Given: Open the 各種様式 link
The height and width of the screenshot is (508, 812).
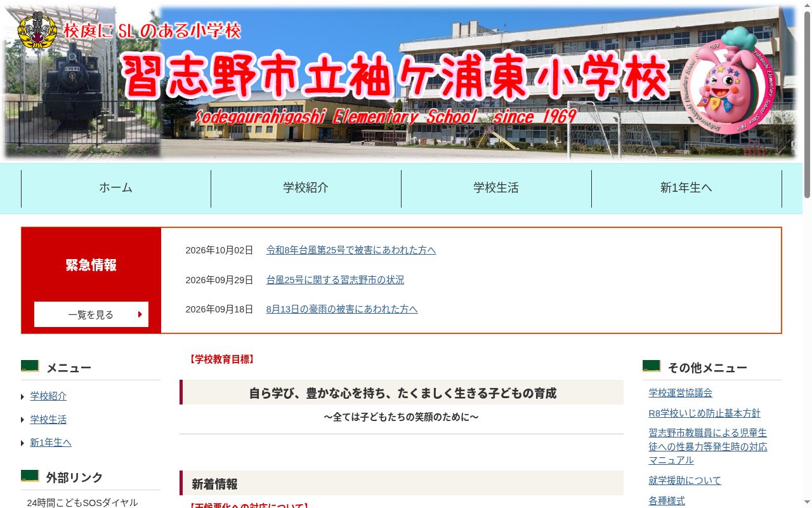Looking at the screenshot, I should click(x=667, y=501).
